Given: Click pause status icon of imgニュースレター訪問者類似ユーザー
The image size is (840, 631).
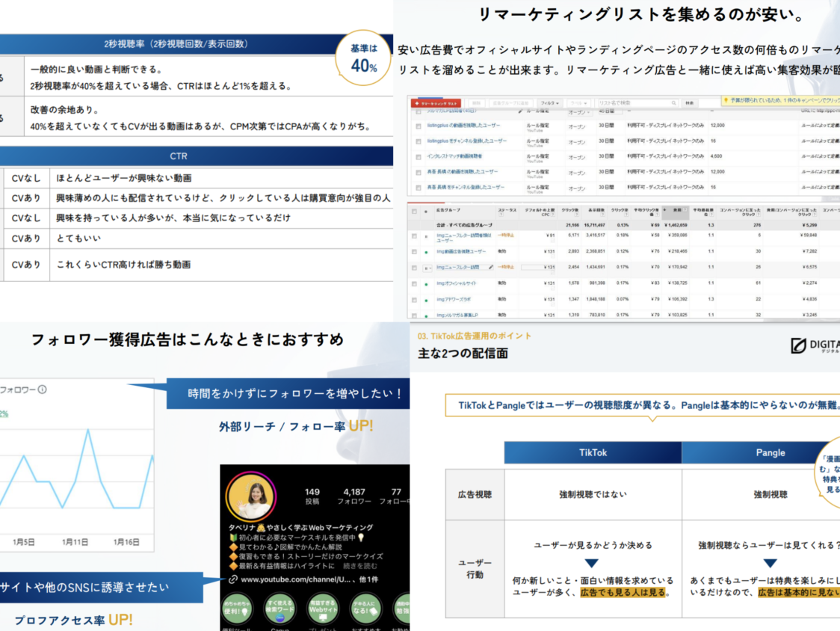Looking at the screenshot, I should click(427, 236).
